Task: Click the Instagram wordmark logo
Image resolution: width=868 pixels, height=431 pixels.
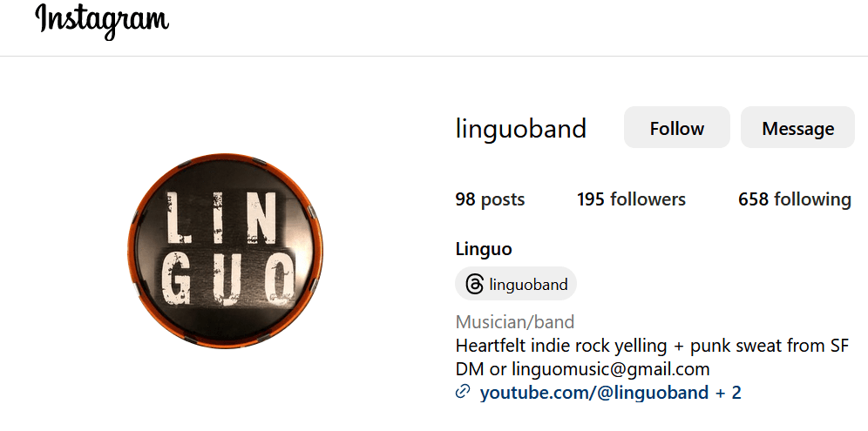Action: point(102,21)
